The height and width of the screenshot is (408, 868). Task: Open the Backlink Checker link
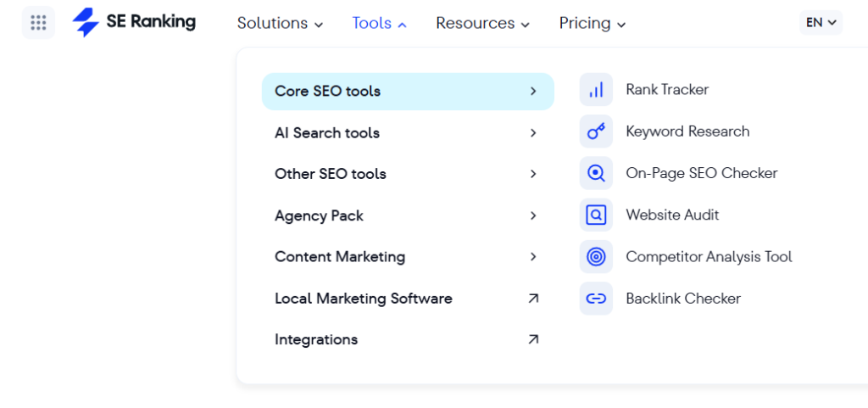[x=683, y=299]
